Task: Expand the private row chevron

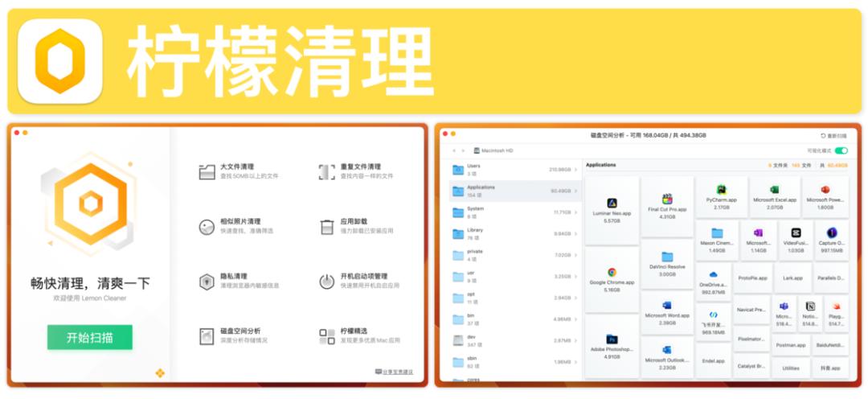Action: 576,255
